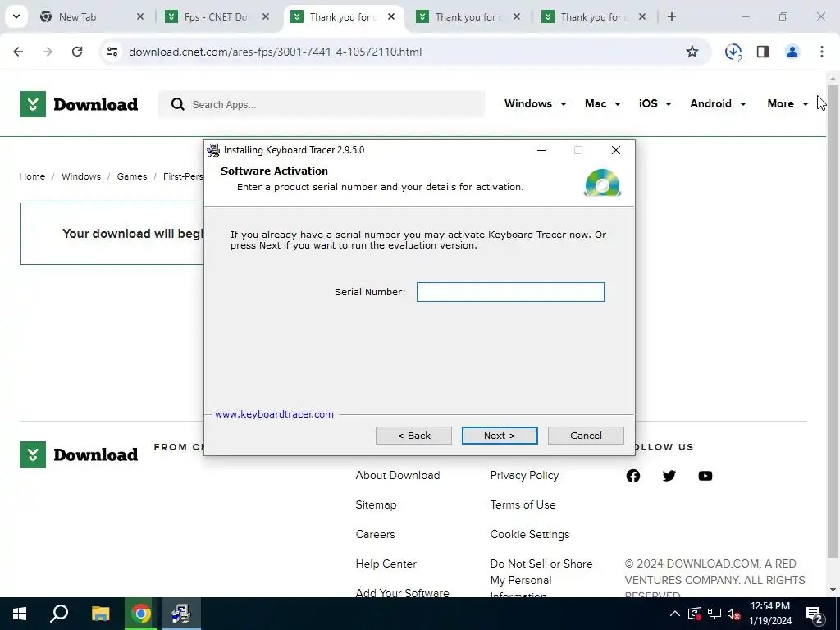Open Chrome profile menu
Viewport: 840px width, 630px height.
792,52
